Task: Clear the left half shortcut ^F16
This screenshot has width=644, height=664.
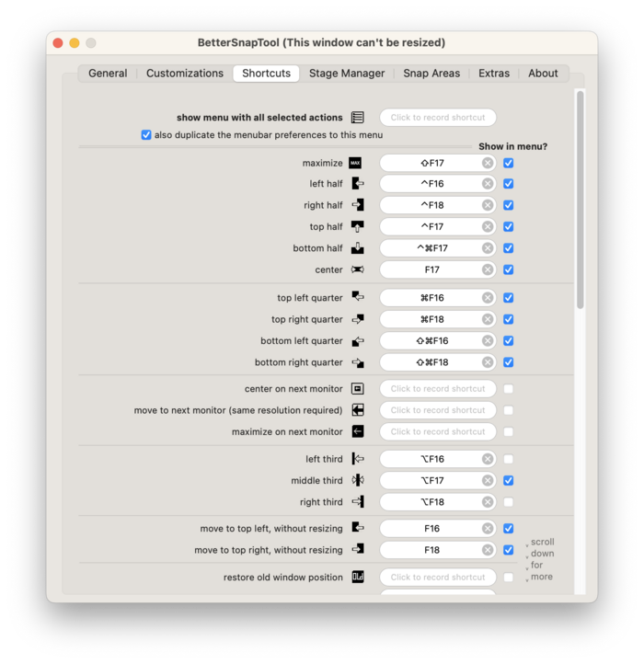Action: point(488,184)
